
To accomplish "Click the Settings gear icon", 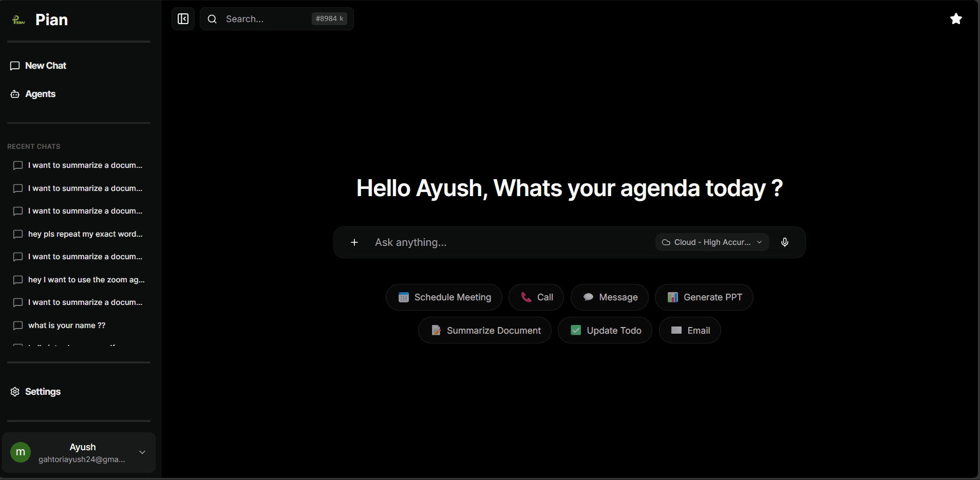I will [15, 392].
